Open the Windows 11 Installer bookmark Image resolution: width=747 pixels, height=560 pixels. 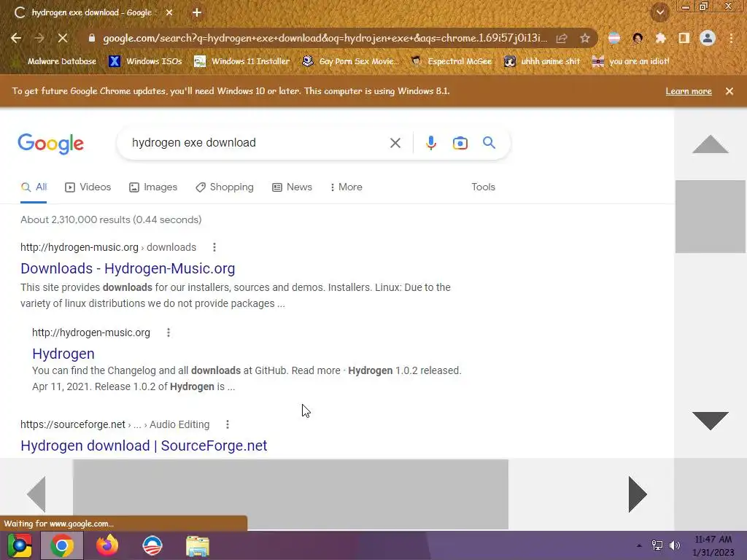pos(242,61)
